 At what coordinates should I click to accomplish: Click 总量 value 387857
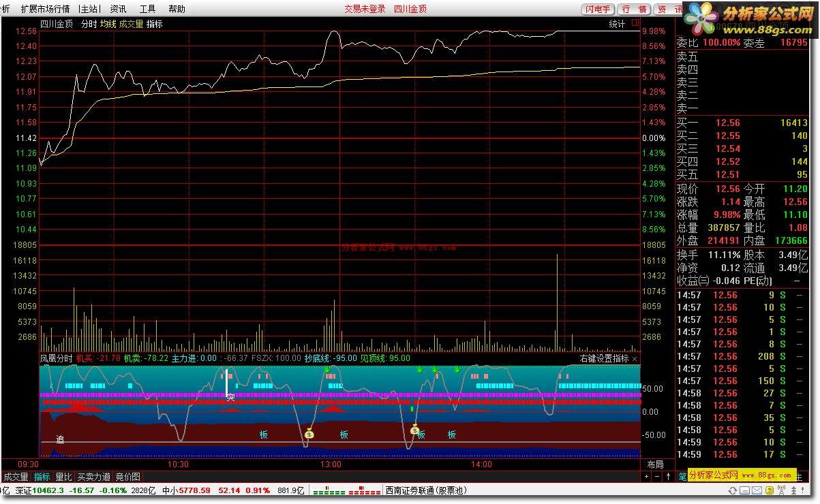[x=724, y=228]
